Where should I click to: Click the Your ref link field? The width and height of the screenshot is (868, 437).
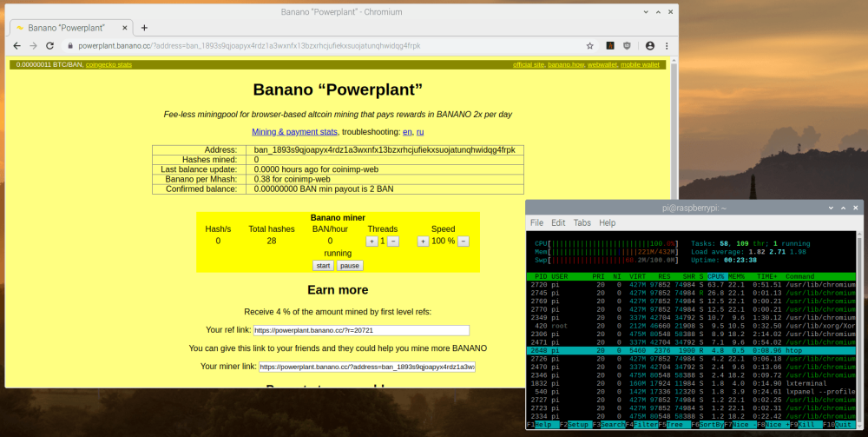361,331
